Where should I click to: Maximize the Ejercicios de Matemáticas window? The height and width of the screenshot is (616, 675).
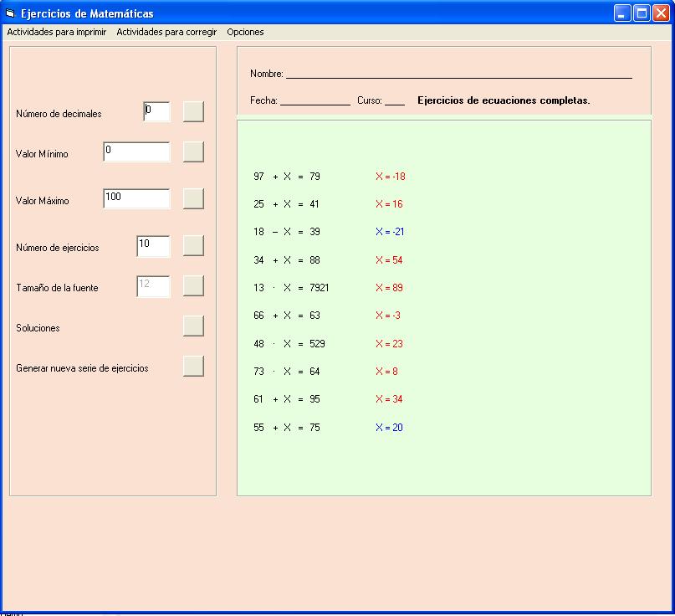[x=642, y=13]
